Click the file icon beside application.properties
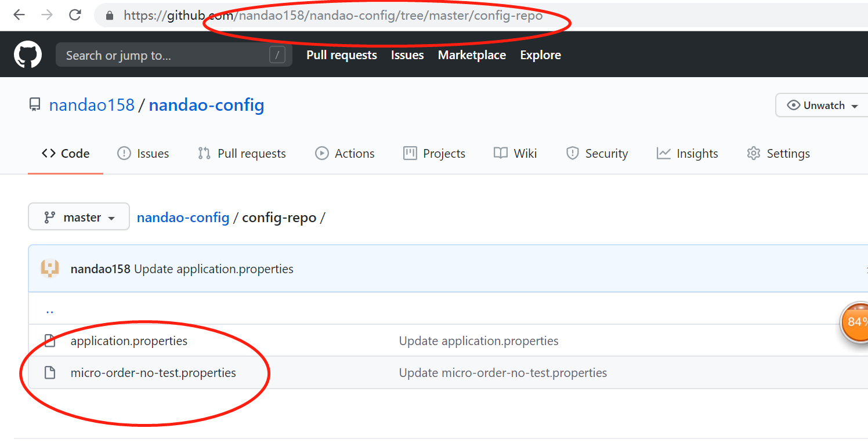 pos(50,340)
